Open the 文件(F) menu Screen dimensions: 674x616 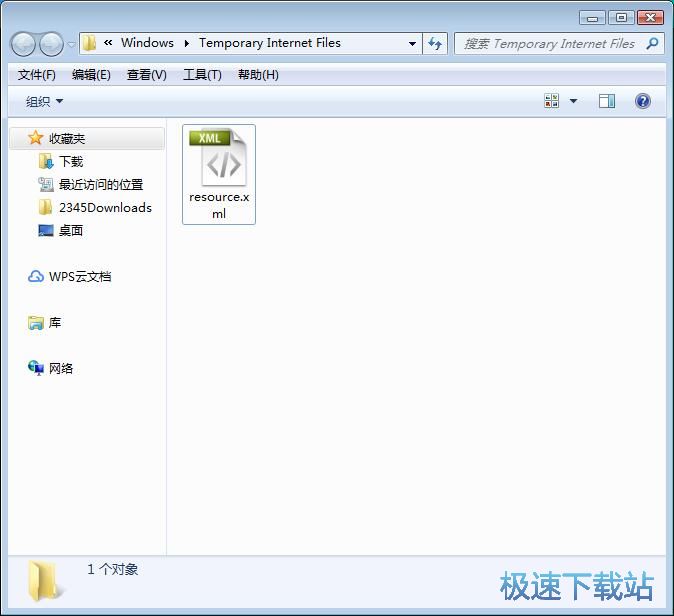(x=37, y=75)
